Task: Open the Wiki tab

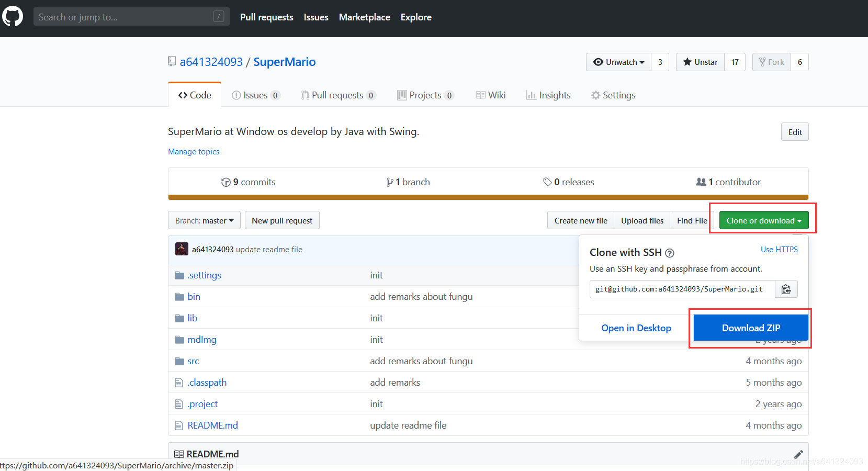Action: pyautogui.click(x=491, y=95)
